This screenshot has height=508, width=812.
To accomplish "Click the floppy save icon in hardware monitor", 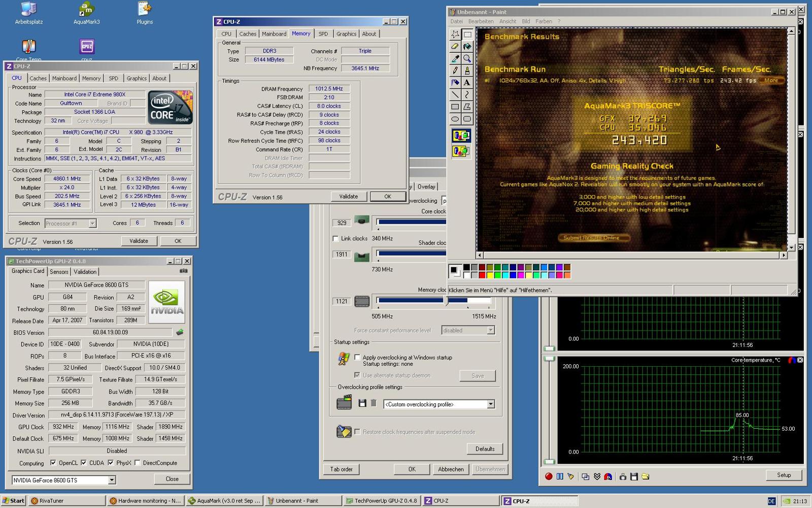I will (x=634, y=477).
